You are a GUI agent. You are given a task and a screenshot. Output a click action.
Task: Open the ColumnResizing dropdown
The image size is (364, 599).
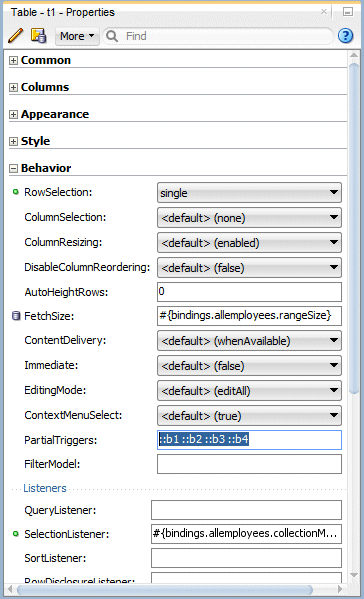click(249, 243)
